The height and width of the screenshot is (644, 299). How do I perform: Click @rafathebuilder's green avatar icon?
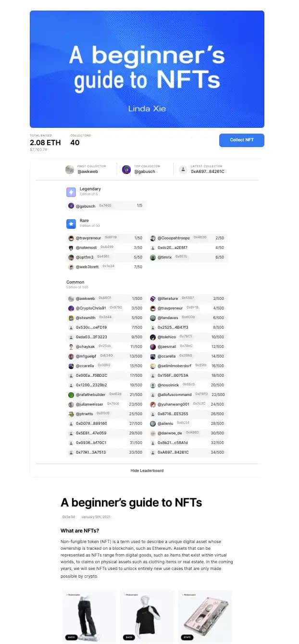pos(71,395)
